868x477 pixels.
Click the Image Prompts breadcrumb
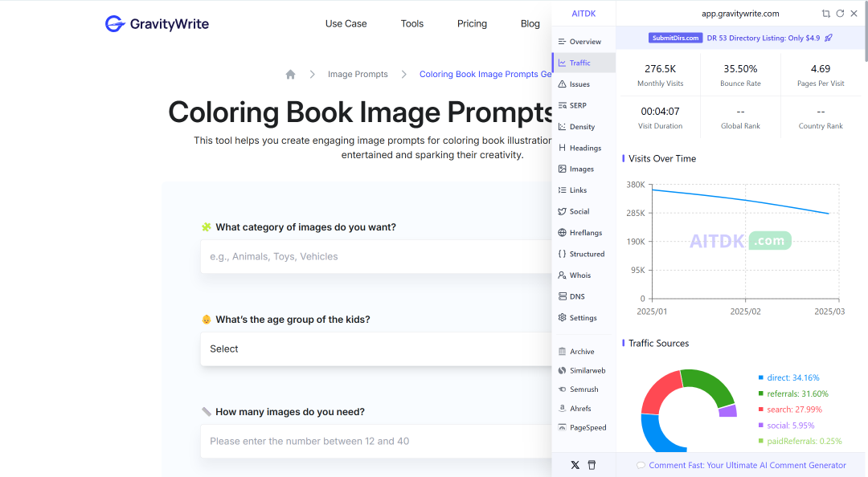click(358, 74)
